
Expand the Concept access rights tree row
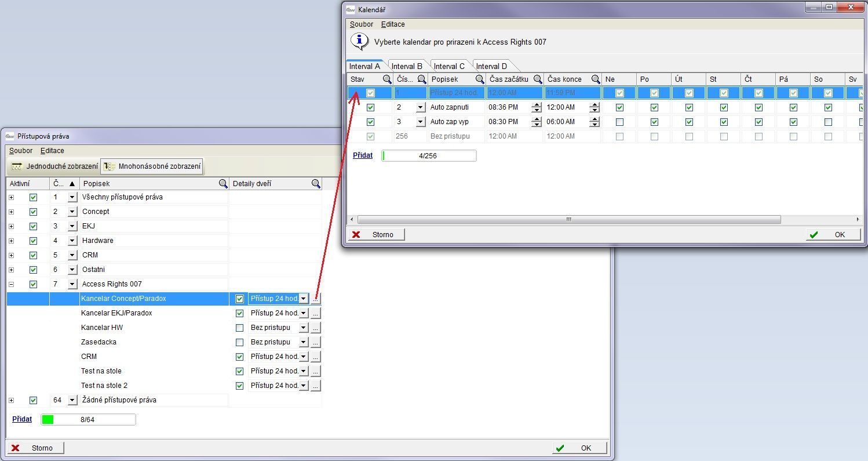(11, 212)
